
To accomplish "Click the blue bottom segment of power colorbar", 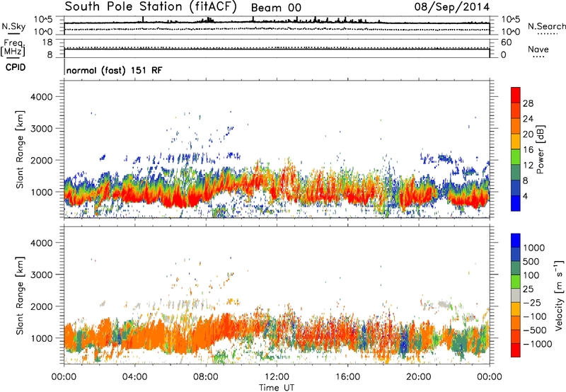I will click(x=516, y=203).
